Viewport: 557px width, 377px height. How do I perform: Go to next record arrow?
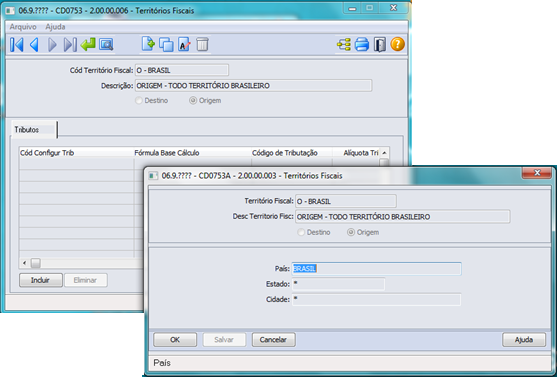click(x=52, y=45)
